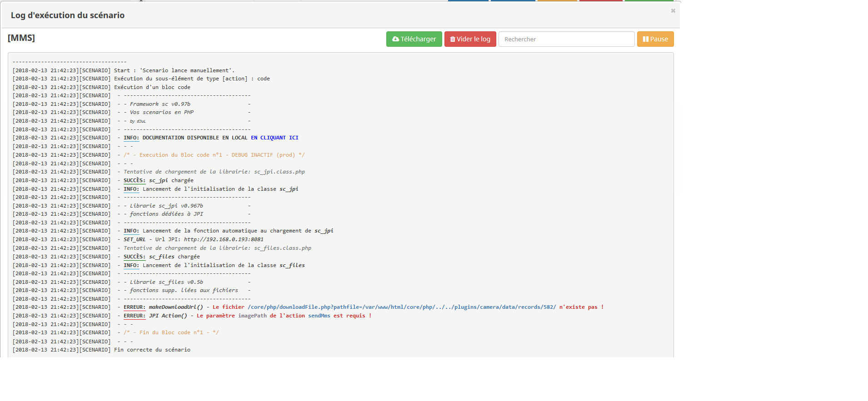868x401 pixels.
Task: Click the pause icon in the Pause button
Action: [646, 39]
